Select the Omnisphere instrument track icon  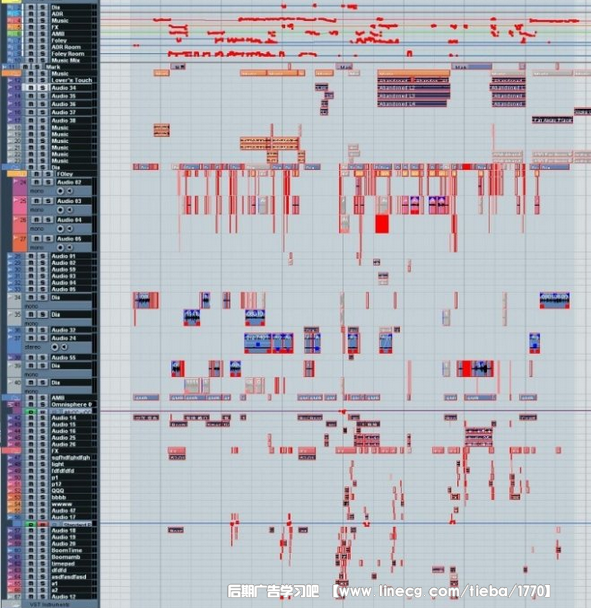[x=12, y=404]
